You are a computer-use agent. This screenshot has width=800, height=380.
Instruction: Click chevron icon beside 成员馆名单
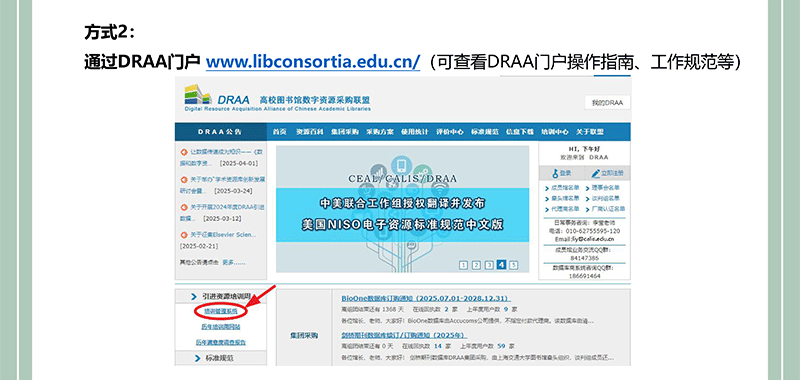coord(547,189)
